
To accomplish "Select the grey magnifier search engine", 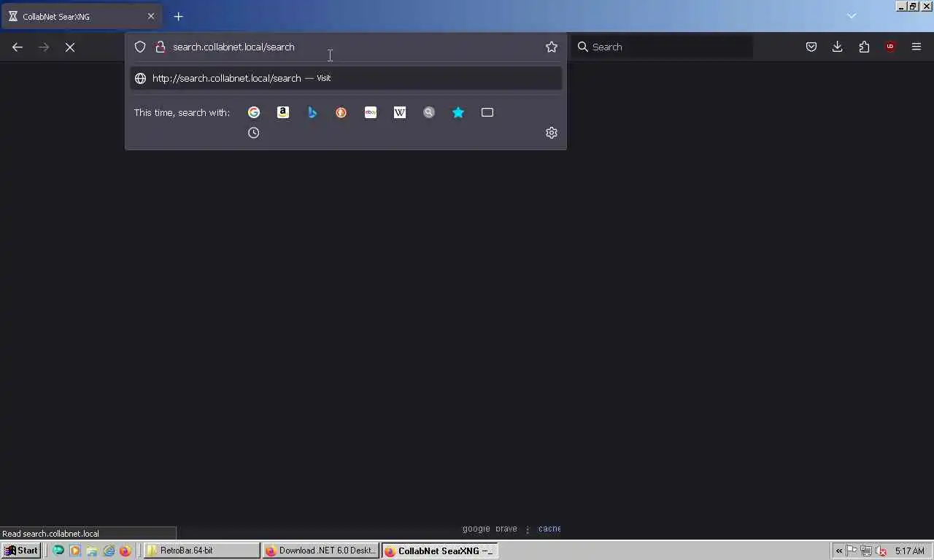I will point(429,112).
